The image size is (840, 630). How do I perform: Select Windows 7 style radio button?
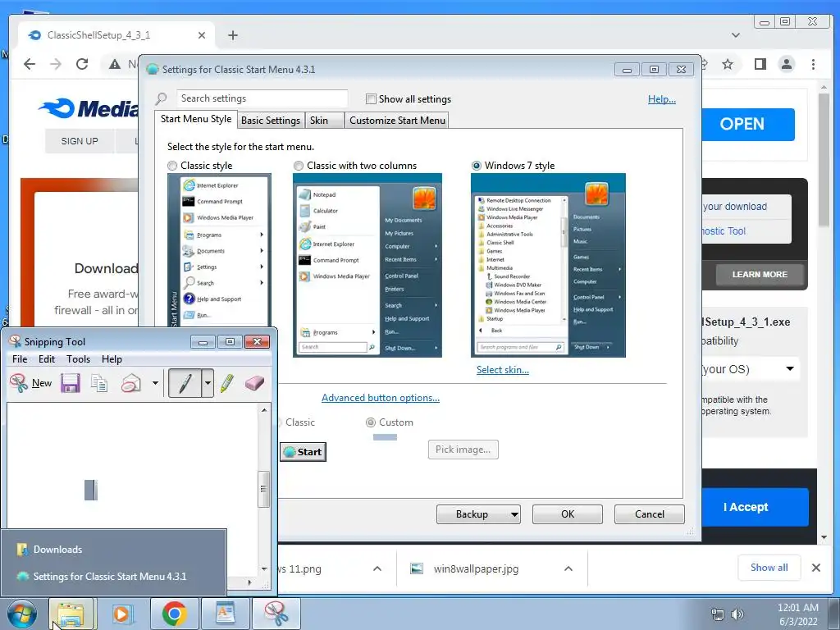pos(477,166)
